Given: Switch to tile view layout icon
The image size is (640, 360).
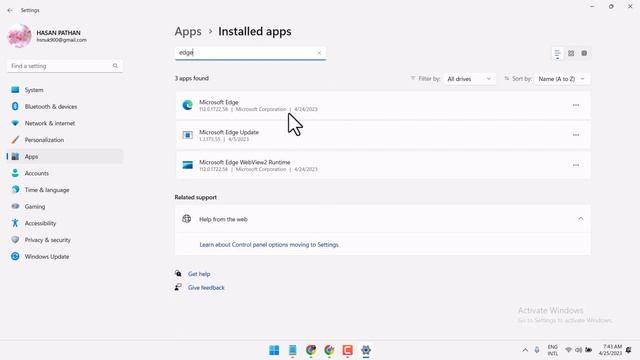Looking at the screenshot, I should coord(584,53).
